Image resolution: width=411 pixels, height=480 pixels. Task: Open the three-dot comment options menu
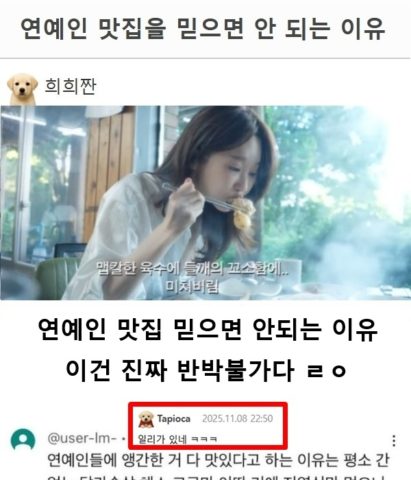pos(394,441)
